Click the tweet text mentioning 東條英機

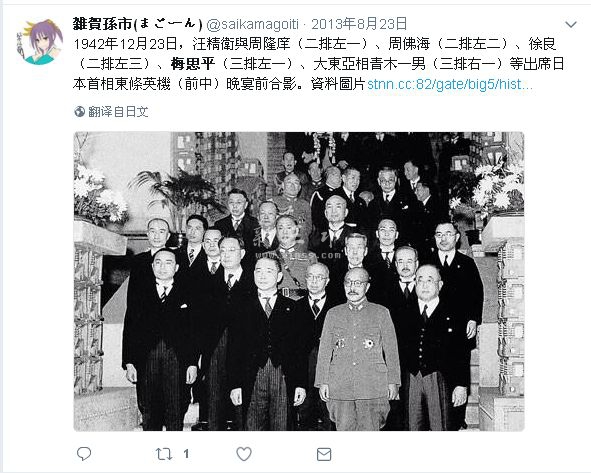coord(318,64)
